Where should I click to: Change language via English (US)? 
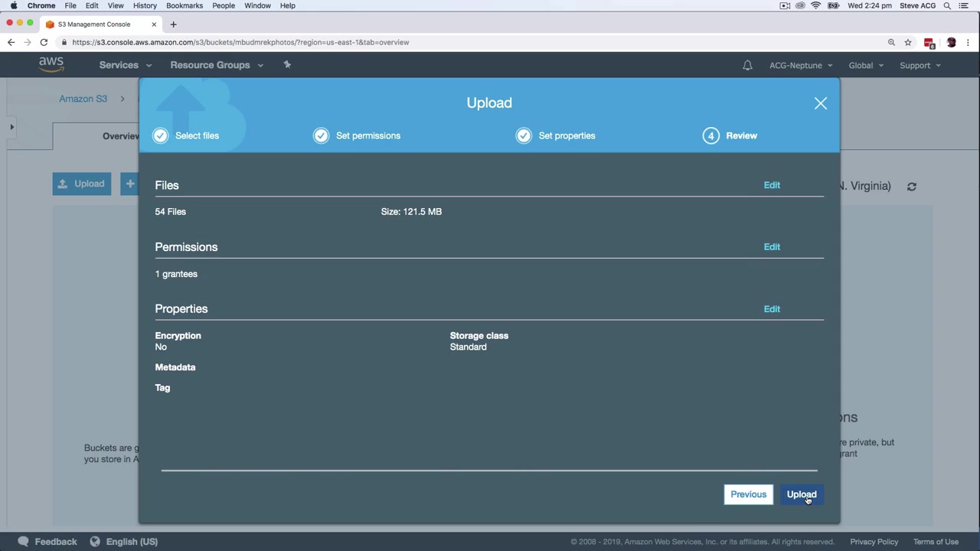(x=123, y=542)
